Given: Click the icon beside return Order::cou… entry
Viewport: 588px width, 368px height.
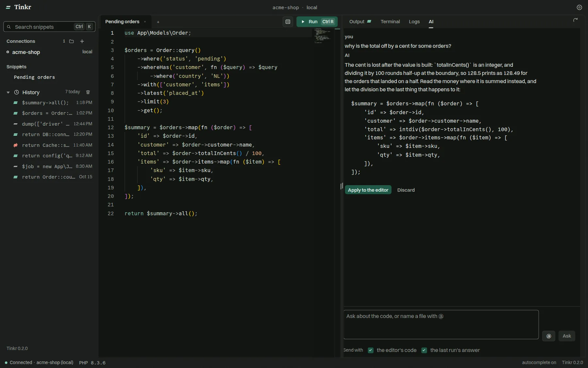Looking at the screenshot, I should click(15, 177).
